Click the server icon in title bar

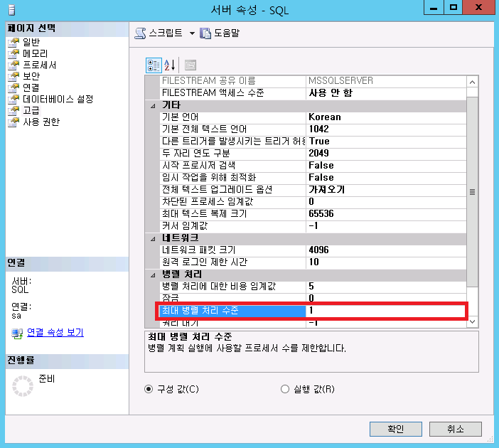pyautogui.click(x=12, y=10)
